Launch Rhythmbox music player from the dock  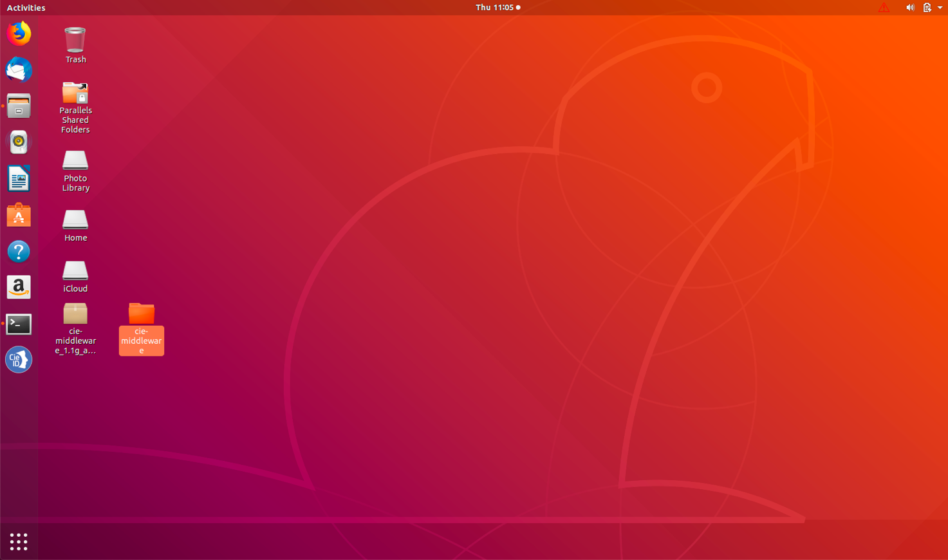(19, 142)
